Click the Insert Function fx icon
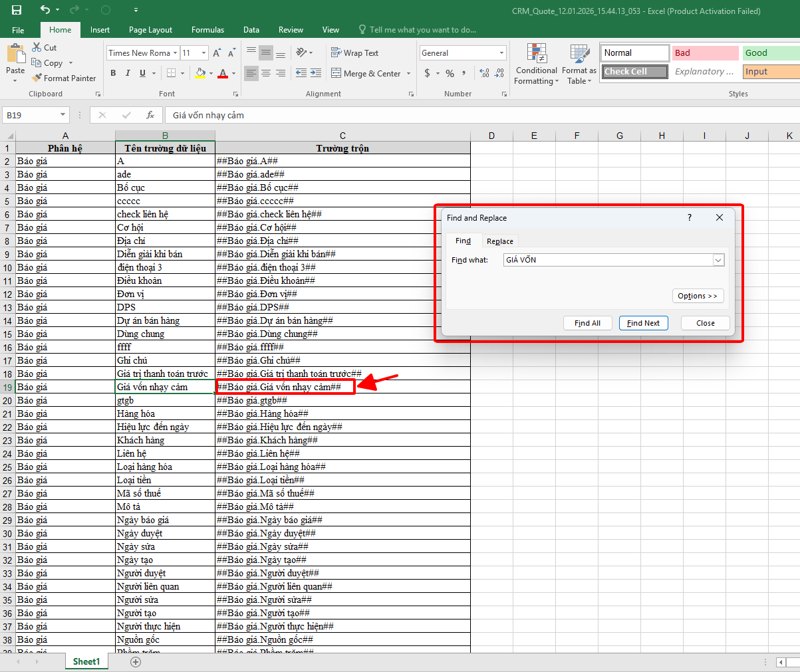This screenshot has width=800, height=672. point(150,115)
